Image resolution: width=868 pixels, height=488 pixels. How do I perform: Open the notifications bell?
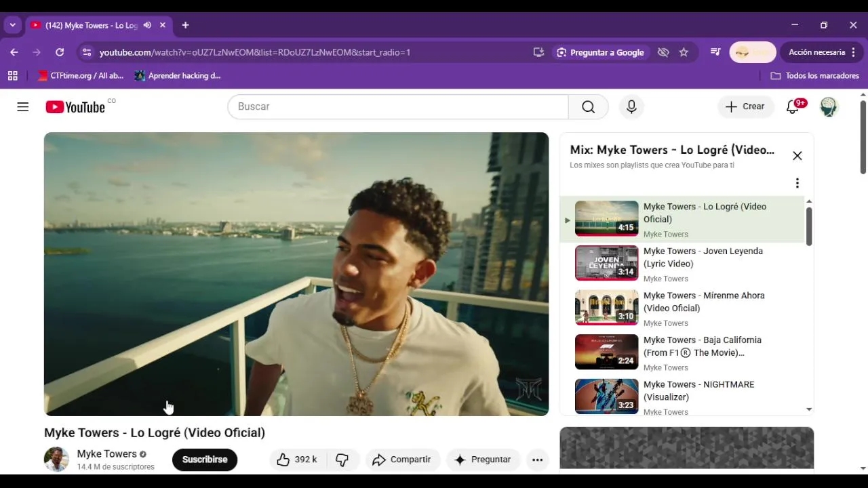coord(793,106)
